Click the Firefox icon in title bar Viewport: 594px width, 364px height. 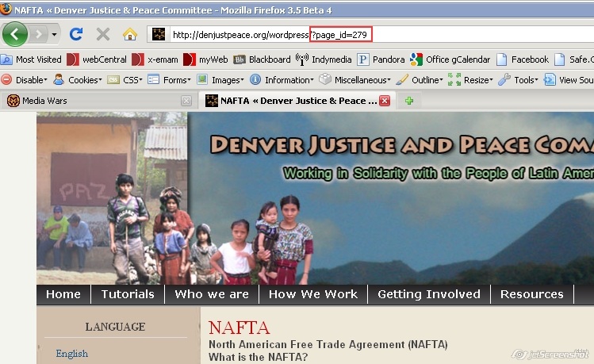[6, 9]
